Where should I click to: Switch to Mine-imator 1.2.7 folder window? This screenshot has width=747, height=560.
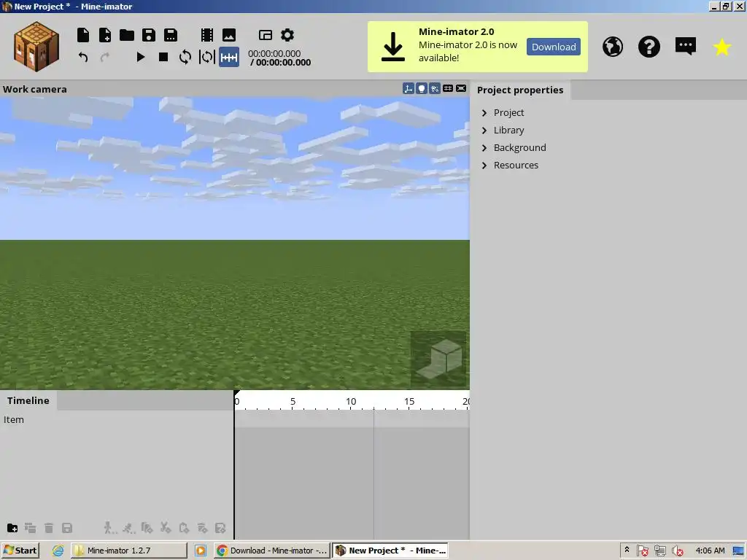(x=129, y=551)
